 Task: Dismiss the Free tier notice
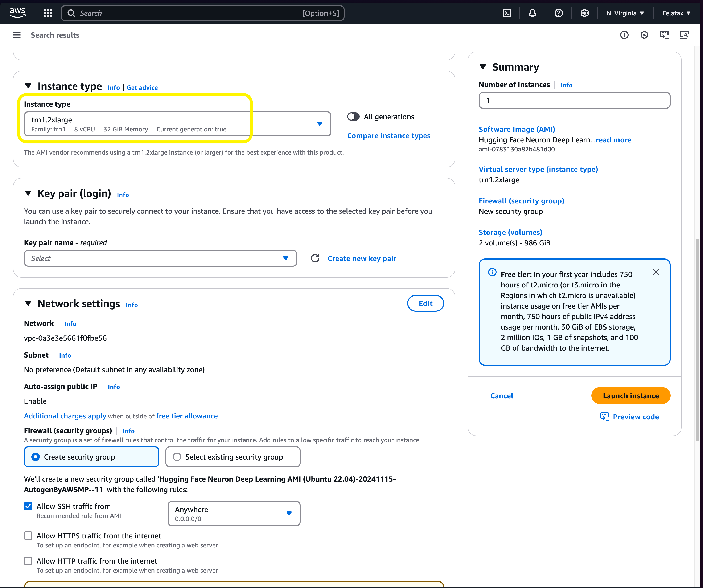pos(655,272)
